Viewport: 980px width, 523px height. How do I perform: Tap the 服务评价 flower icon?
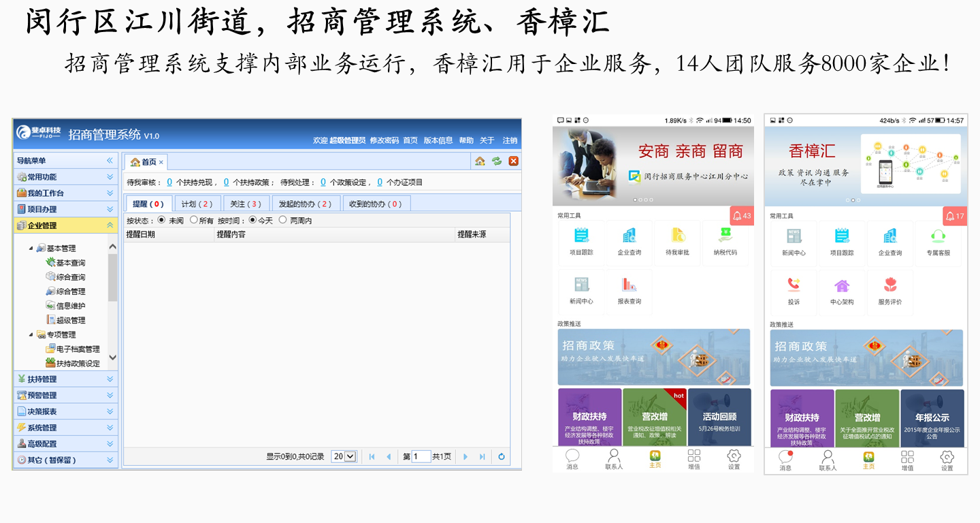tap(890, 286)
